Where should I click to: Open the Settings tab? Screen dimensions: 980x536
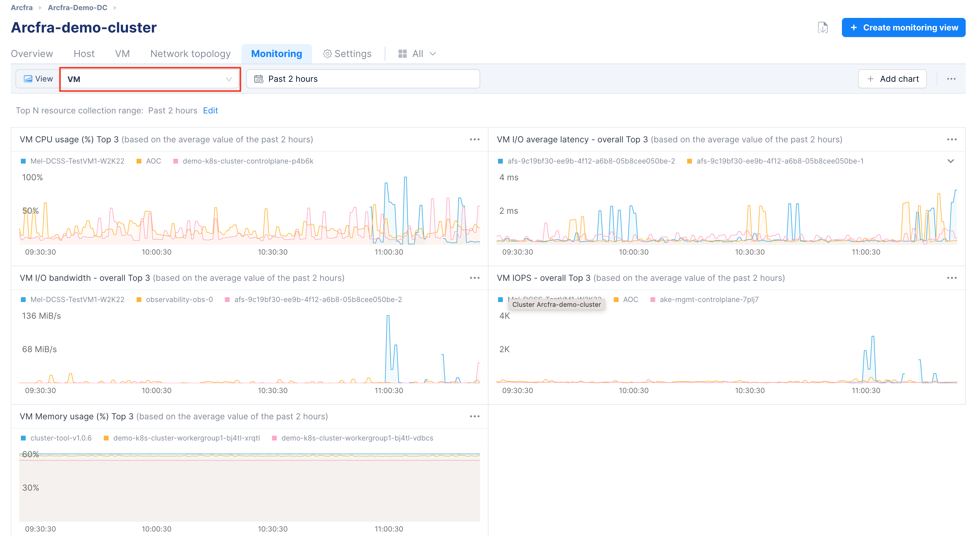[347, 54]
